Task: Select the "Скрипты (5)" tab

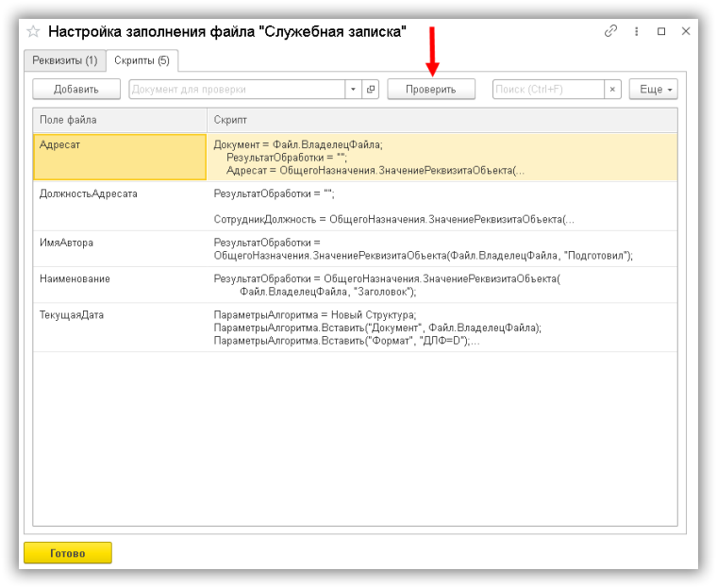Action: tap(142, 60)
